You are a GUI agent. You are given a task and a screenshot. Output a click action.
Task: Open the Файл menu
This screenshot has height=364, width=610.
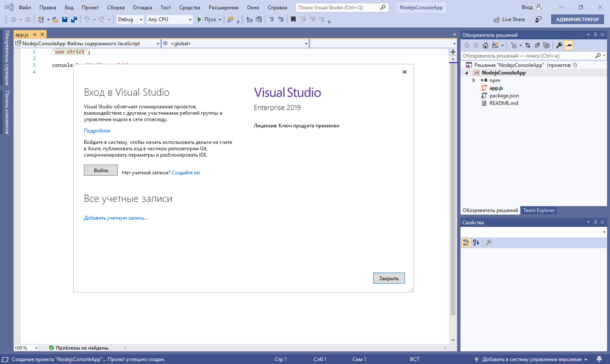pos(25,8)
